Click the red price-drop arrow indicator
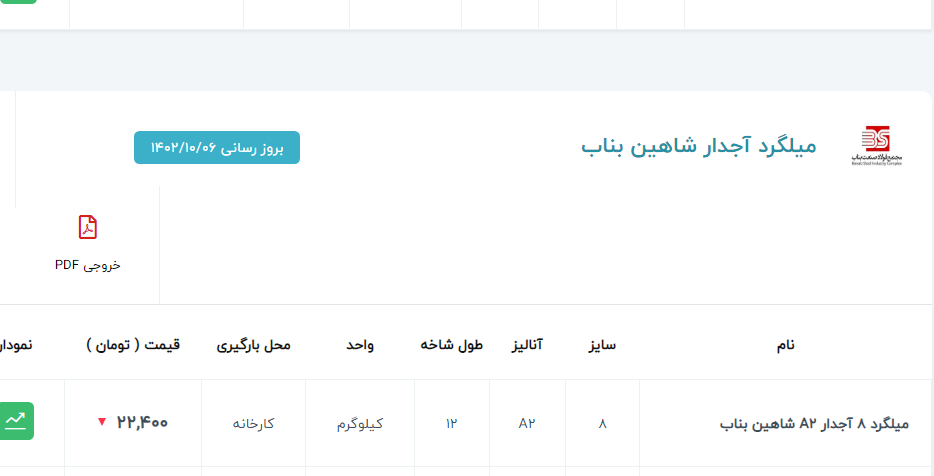Viewport: 934px width, 476px height. (x=101, y=422)
